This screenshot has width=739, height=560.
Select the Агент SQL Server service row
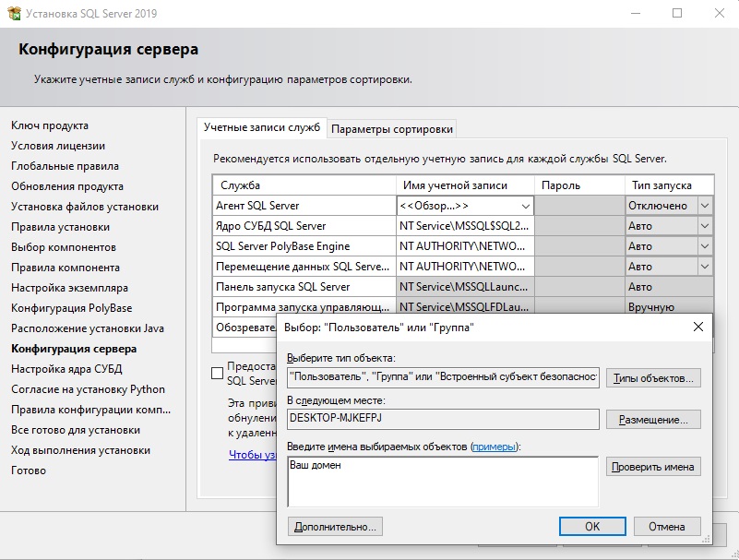click(304, 206)
